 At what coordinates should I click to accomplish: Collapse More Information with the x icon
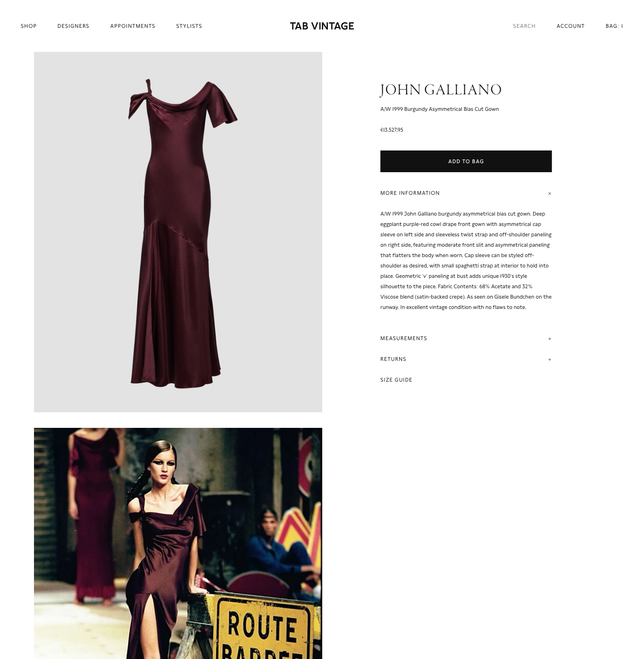550,193
